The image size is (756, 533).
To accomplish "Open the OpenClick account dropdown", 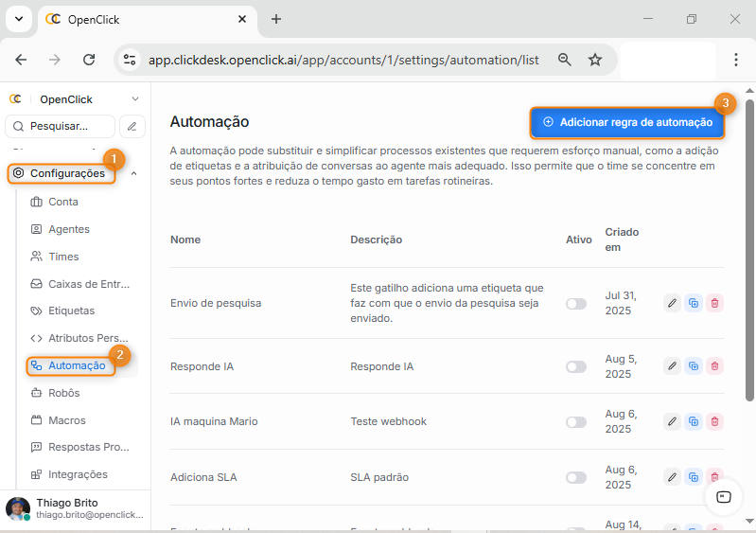I will 134,99.
